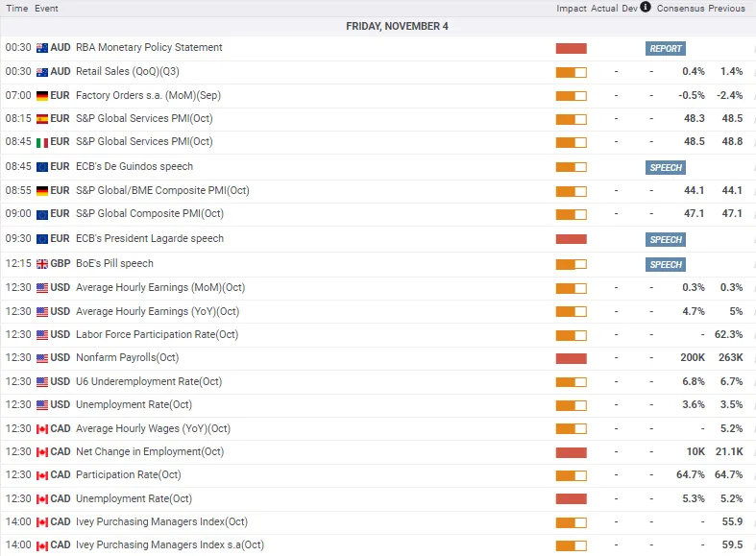Click the 263K previous value for Nonfarm Payrolls
This screenshot has width=756, height=556.
pos(730,357)
